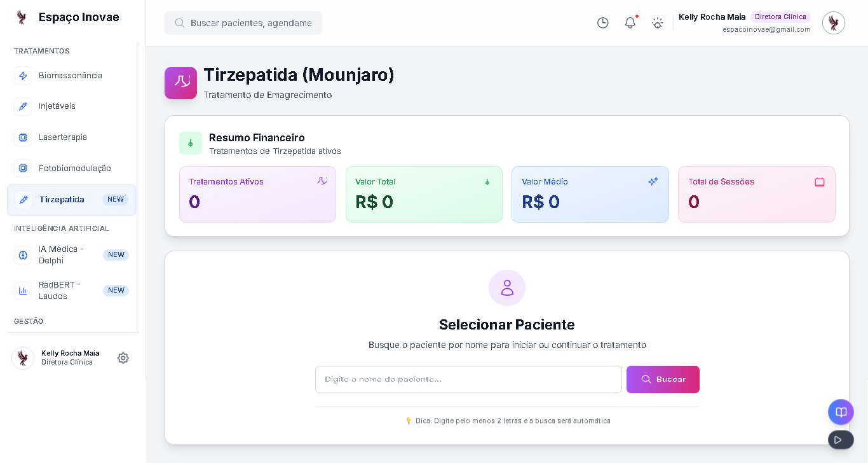The image size is (868, 465).
Task: Focus the patient name input field
Action: click(468, 380)
